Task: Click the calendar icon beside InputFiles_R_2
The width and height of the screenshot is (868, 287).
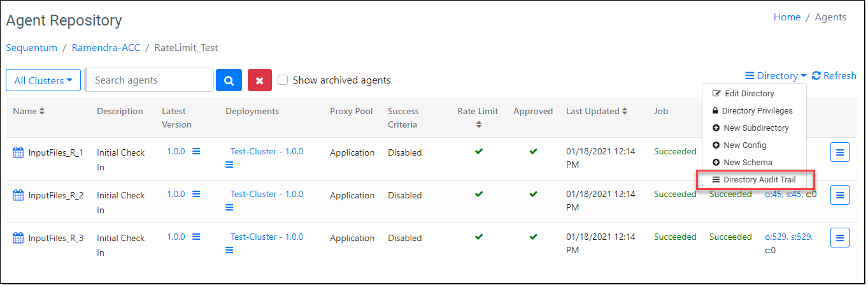Action: (18, 195)
